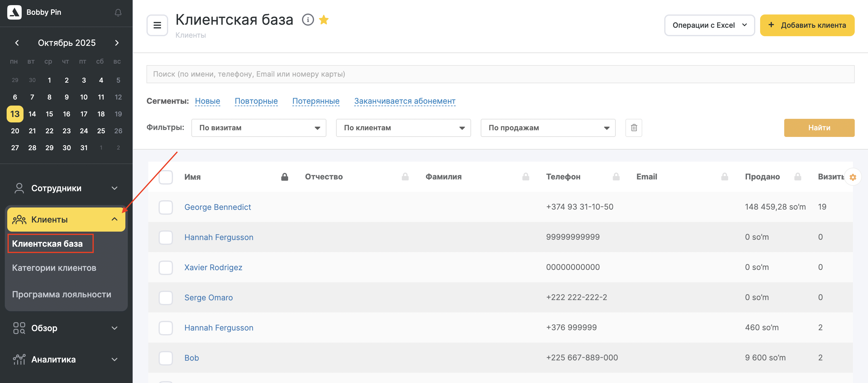Screen dimensions: 868x383
Task: Click the trash icon to clear filters
Action: click(634, 128)
